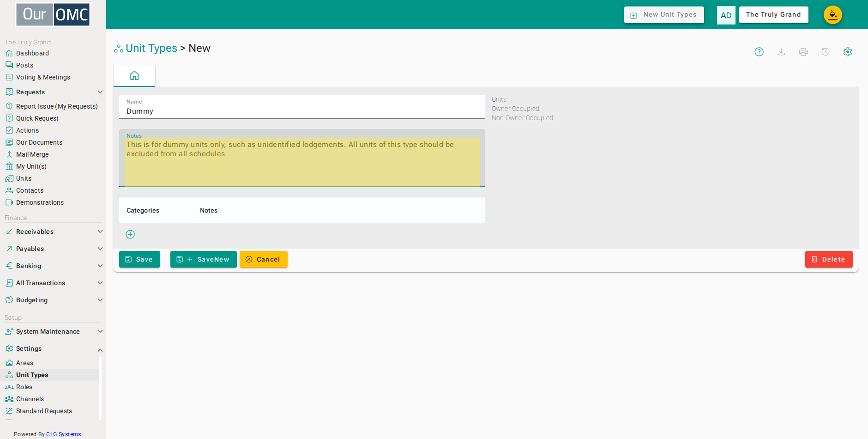This screenshot has height=439, width=868.
Task: Go to Dashboard in sidebar
Action: pos(32,53)
